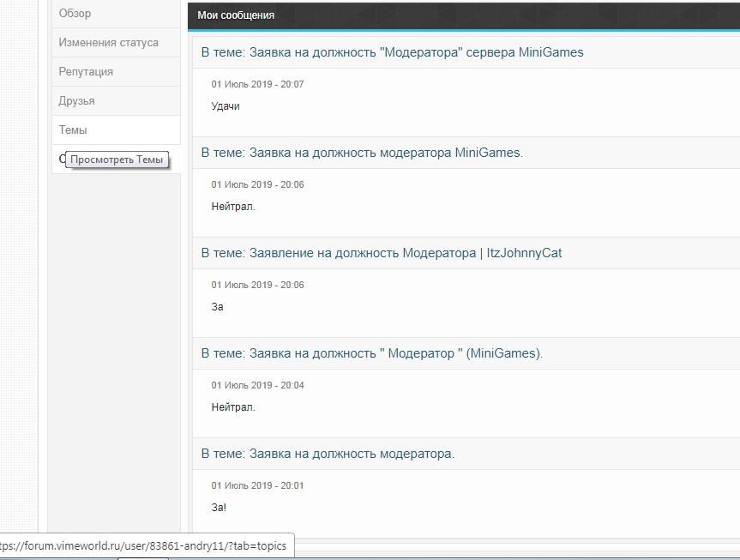This screenshot has height=560, width=740.
Task: Open topic Заявка на должность модератора.
Action: pos(328,454)
